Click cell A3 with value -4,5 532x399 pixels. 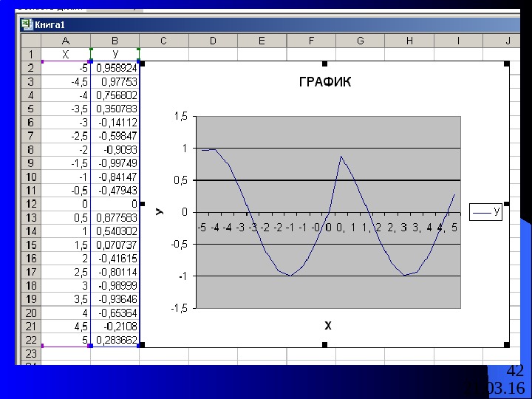[x=66, y=81]
